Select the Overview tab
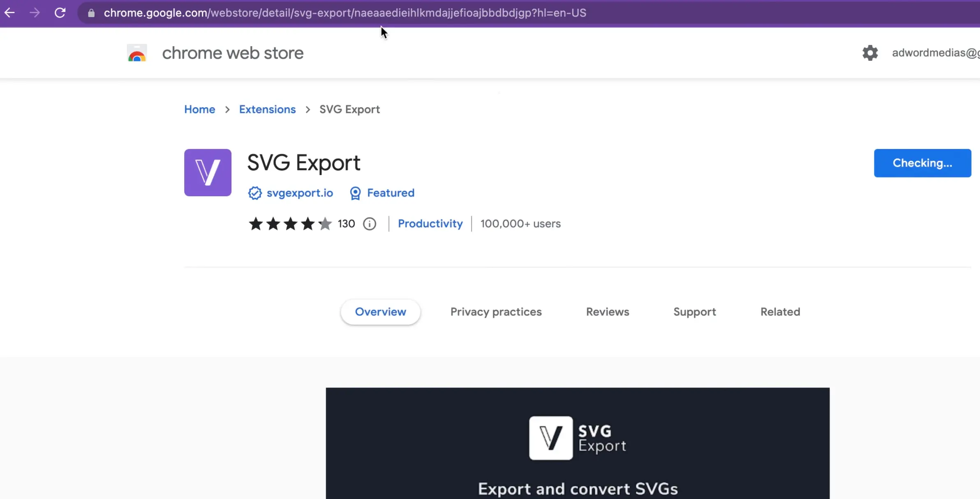The width and height of the screenshot is (980, 499). pos(380,312)
